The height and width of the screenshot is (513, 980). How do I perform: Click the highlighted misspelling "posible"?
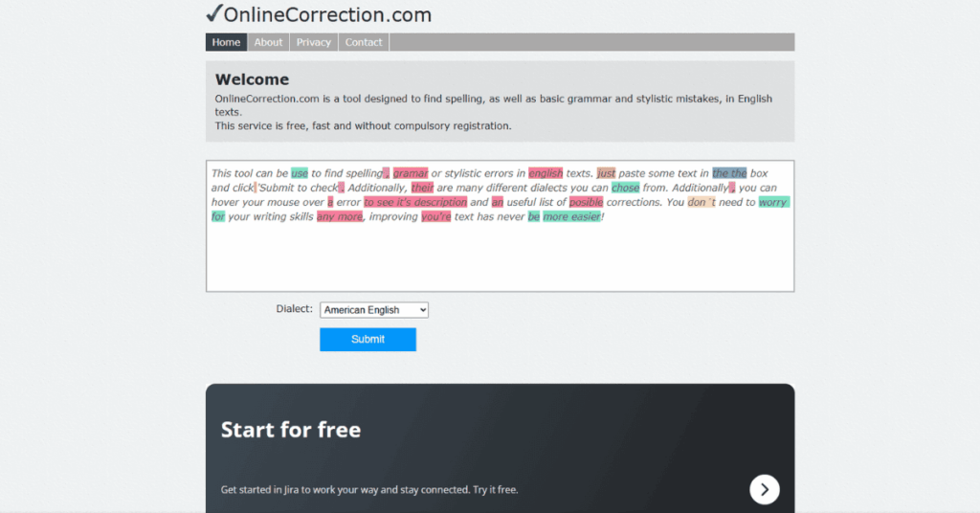[x=586, y=202]
